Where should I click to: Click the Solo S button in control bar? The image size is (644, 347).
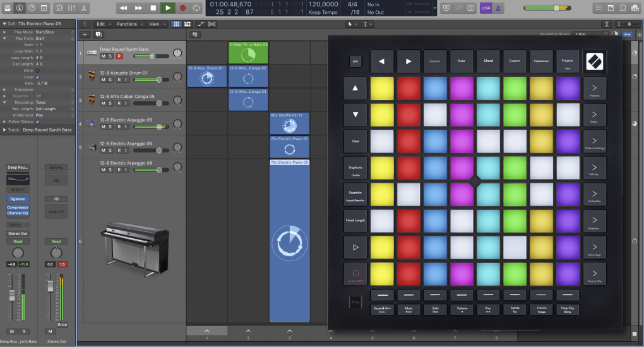coord(470,8)
